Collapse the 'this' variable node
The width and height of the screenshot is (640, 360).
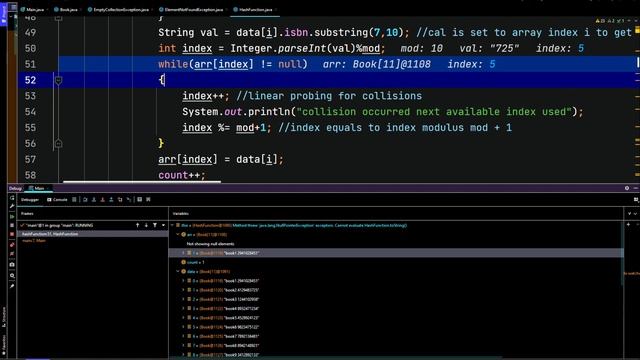pos(173,225)
